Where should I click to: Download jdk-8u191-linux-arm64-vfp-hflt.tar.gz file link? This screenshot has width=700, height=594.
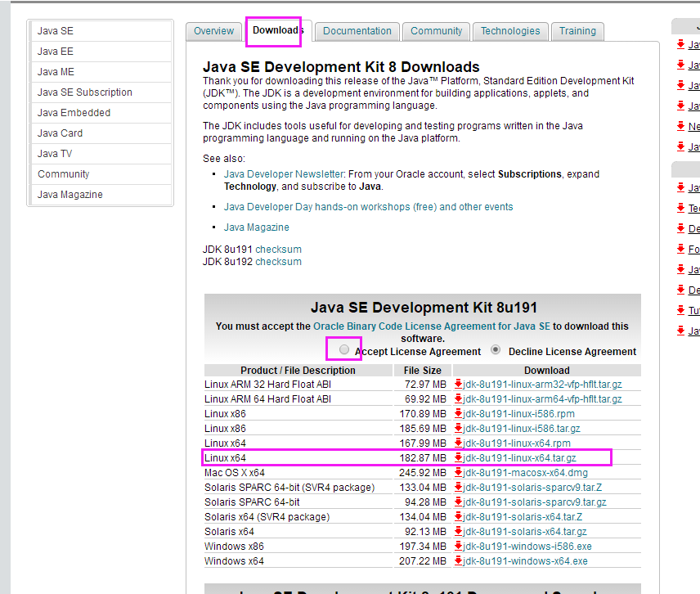[x=542, y=399]
